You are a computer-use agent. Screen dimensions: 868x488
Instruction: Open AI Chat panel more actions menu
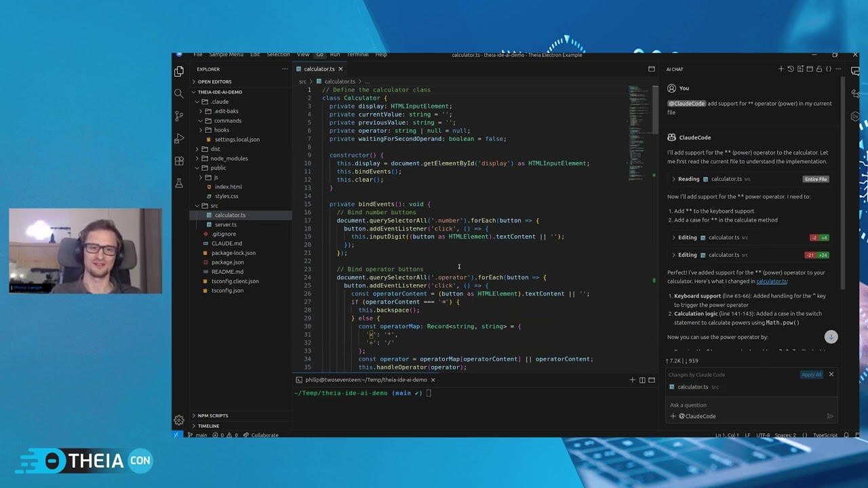(838, 69)
